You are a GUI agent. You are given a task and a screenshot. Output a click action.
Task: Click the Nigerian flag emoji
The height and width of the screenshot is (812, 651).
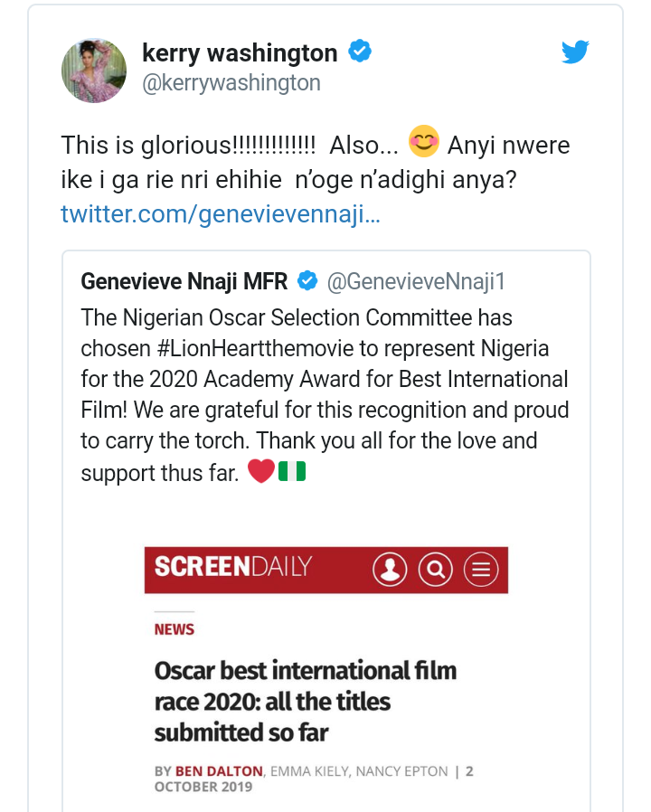(292, 471)
